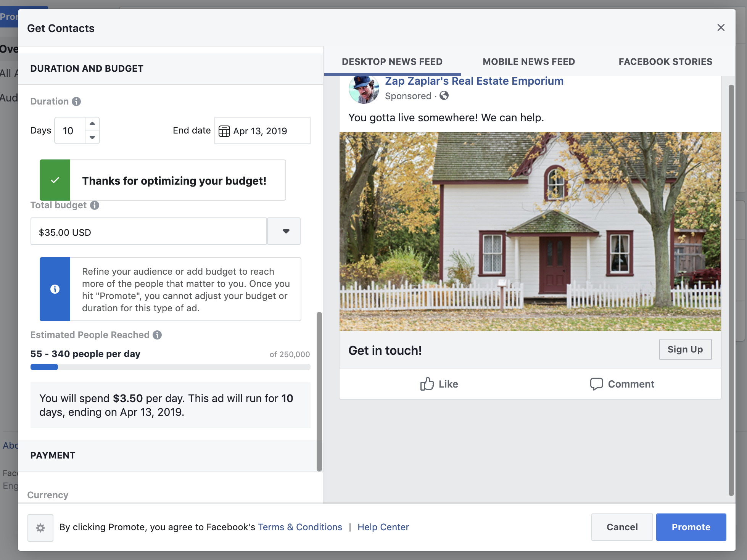Close the Get Contacts dialog
This screenshot has height=560, width=747.
[x=721, y=27]
